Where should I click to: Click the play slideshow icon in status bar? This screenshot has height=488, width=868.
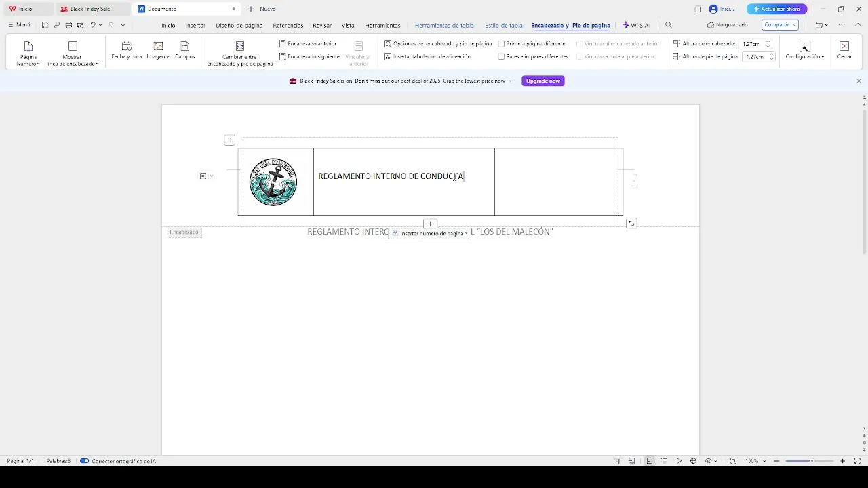(x=679, y=461)
